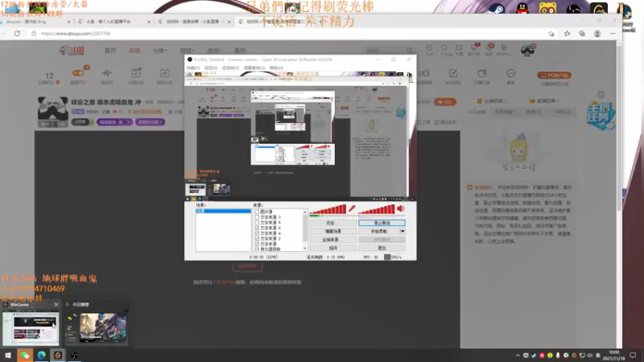Open OBS 帮助(H) menu
This screenshot has width=644, height=362.
tap(276, 68)
